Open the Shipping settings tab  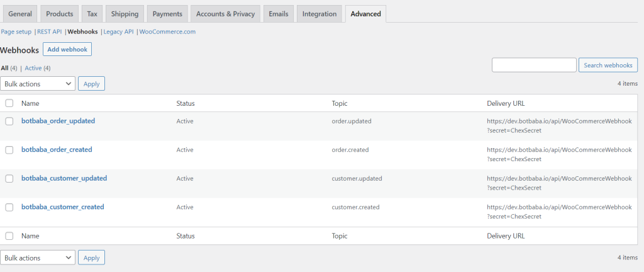(x=125, y=14)
